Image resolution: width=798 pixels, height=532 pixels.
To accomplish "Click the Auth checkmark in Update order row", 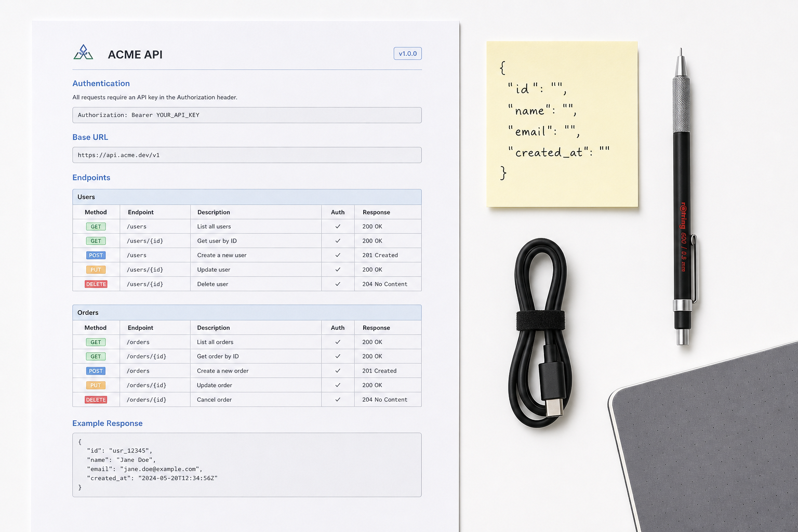I will (338, 385).
